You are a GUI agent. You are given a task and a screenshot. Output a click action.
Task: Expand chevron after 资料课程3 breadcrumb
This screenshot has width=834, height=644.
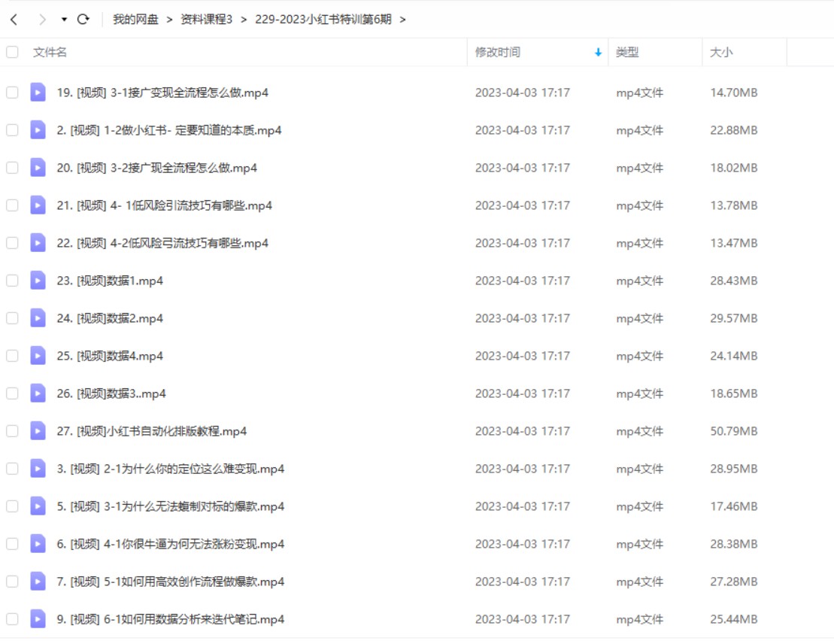244,20
